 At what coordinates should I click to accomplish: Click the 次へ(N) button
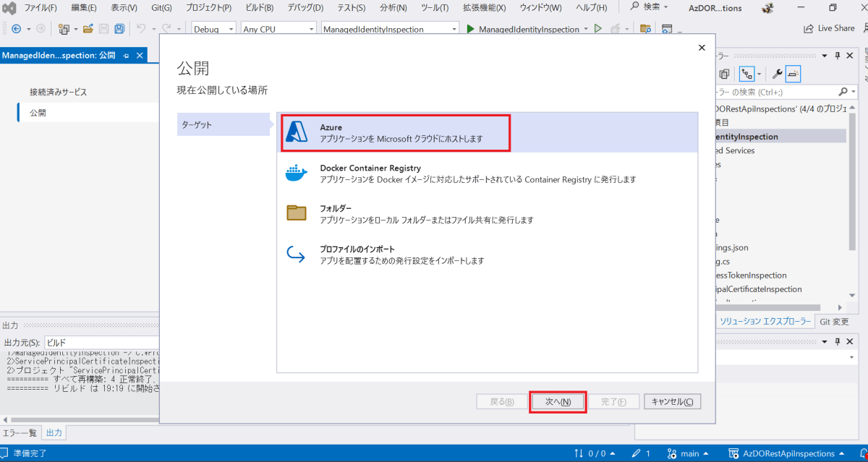coord(558,402)
